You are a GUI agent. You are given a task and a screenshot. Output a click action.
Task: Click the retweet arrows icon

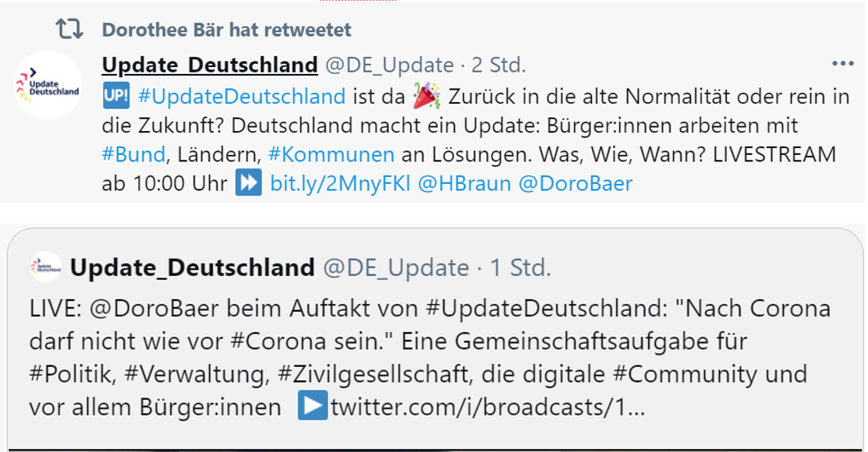pos(69,30)
